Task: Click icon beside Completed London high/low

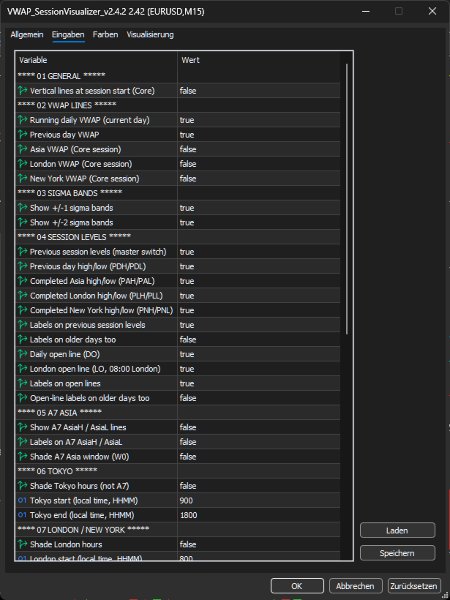Action: click(x=23, y=295)
